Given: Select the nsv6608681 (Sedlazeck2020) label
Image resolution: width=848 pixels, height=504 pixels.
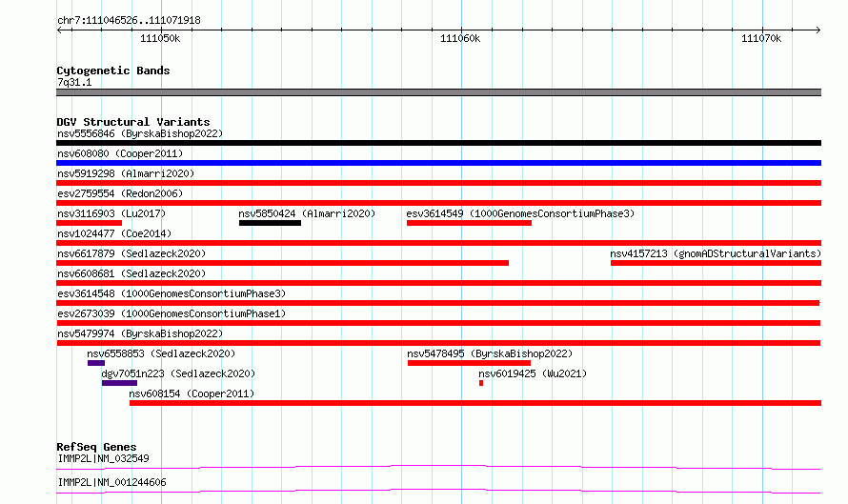Looking at the screenshot, I should pyautogui.click(x=131, y=273).
